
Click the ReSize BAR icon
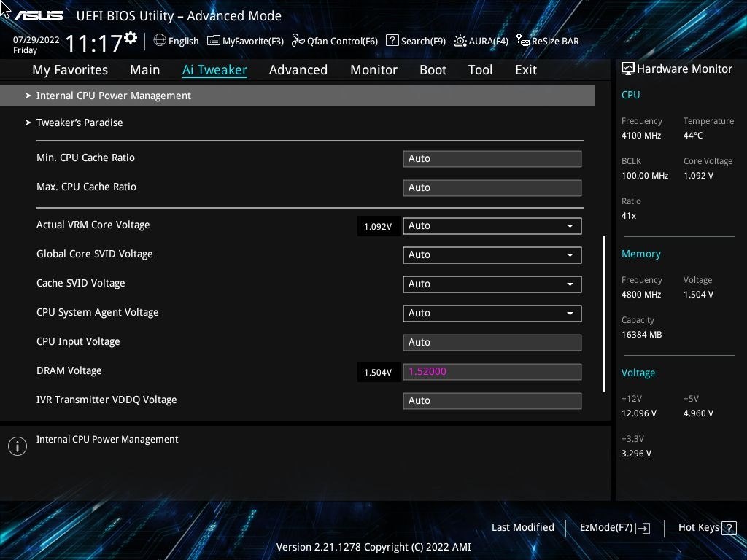pyautogui.click(x=522, y=41)
